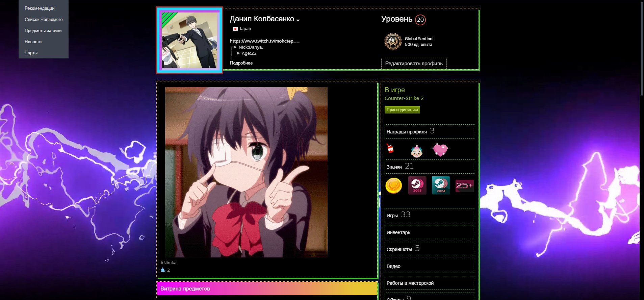
Task: Open the Steam 2025 badge
Action: [x=417, y=185]
